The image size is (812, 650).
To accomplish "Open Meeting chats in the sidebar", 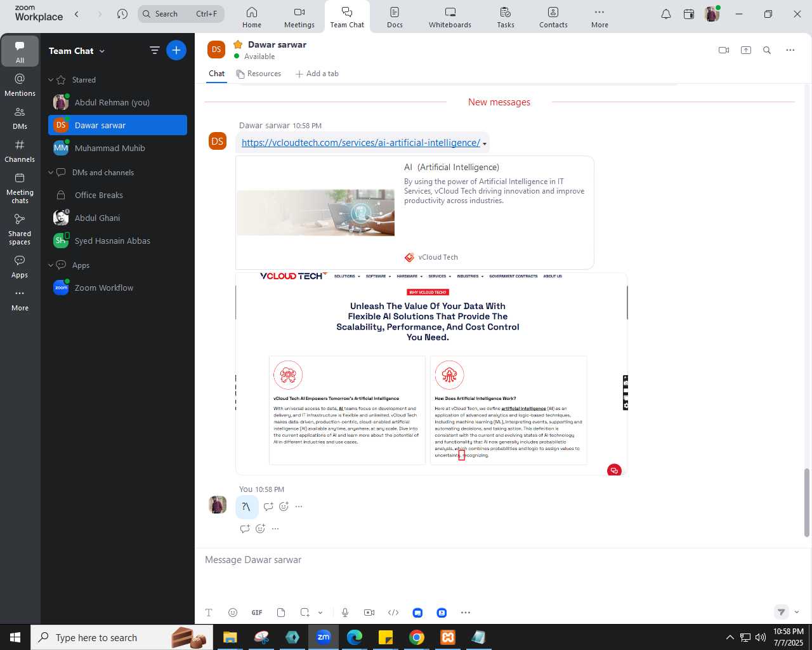I will click(20, 188).
